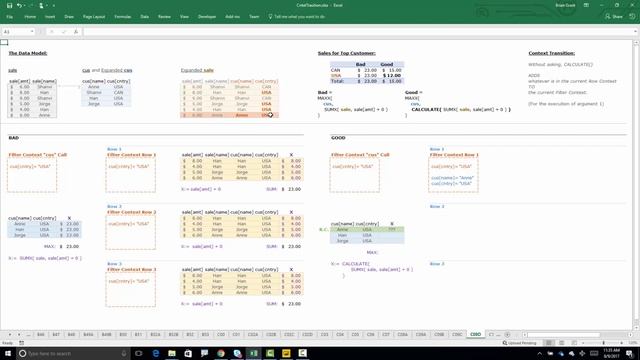Switch to the Team ribbon tab
The width and height of the screenshot is (640, 360).
(254, 17)
